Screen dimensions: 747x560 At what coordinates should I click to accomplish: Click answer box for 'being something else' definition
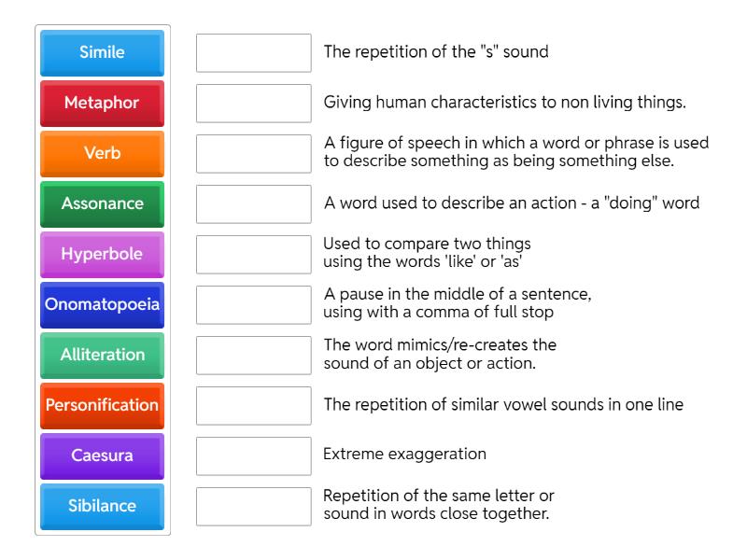pos(254,153)
